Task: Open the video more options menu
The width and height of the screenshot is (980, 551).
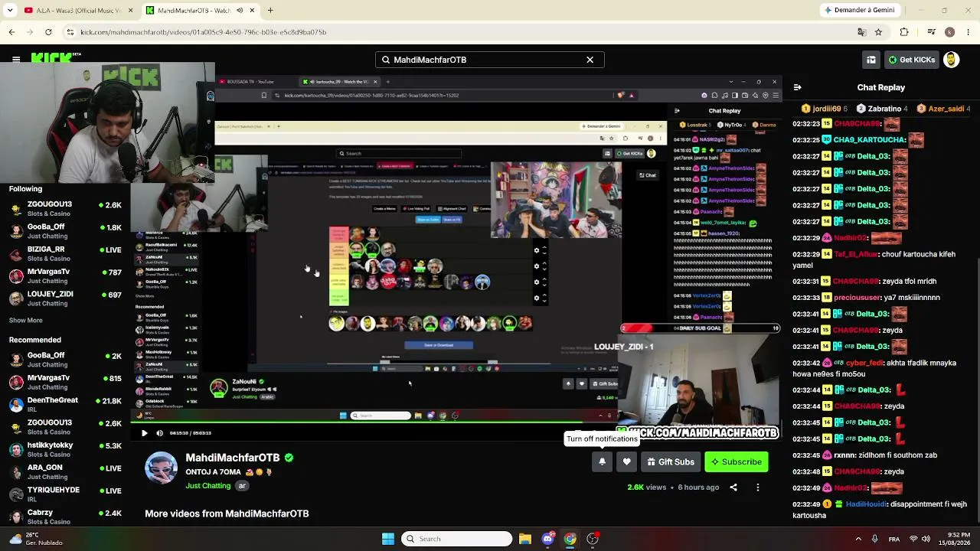Action: [758, 487]
